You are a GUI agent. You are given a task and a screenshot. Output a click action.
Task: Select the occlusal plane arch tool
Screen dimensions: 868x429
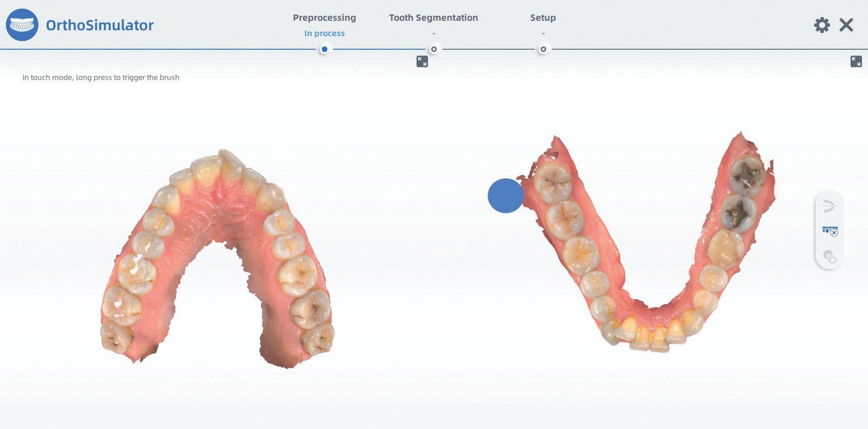830,206
